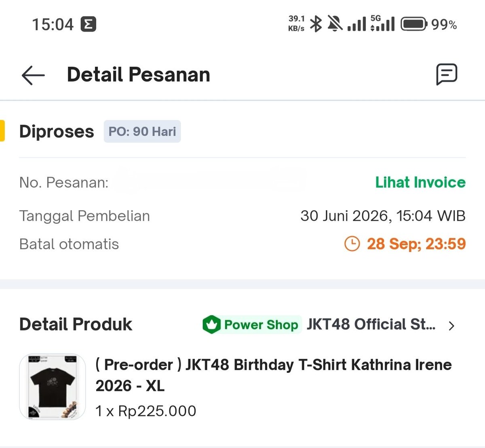The height and width of the screenshot is (448, 485).
Task: Tap the Power Shop badge icon
Action: coord(211,324)
